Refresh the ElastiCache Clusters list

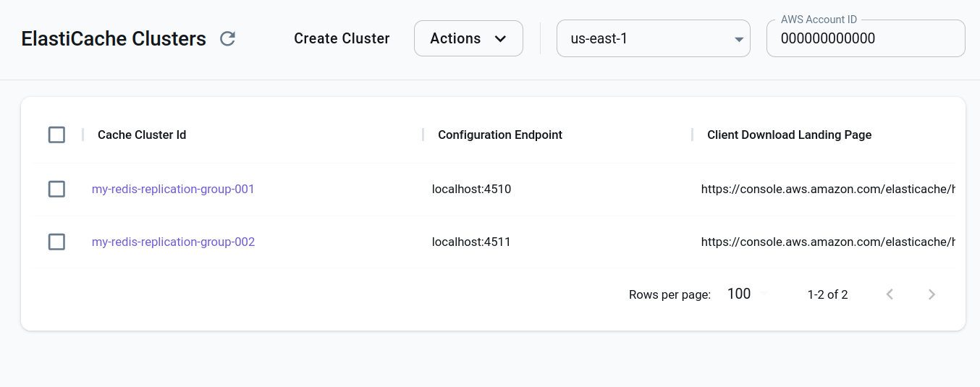[227, 39]
